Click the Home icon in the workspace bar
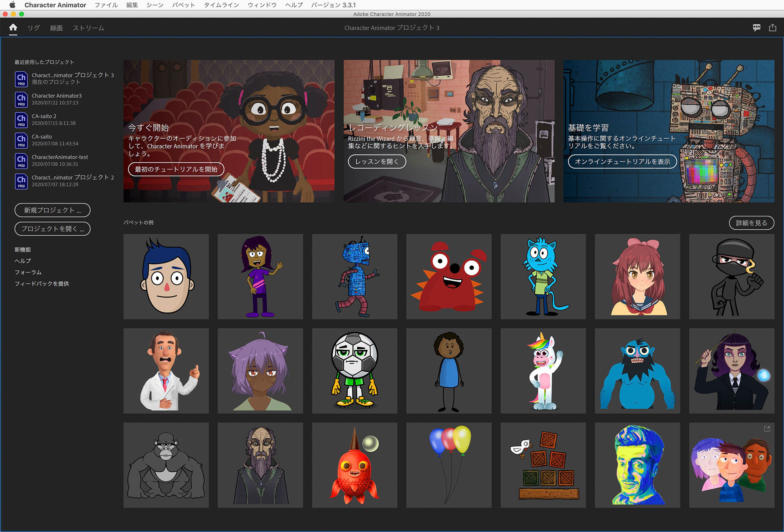This screenshot has height=532, width=784. pos(13,27)
